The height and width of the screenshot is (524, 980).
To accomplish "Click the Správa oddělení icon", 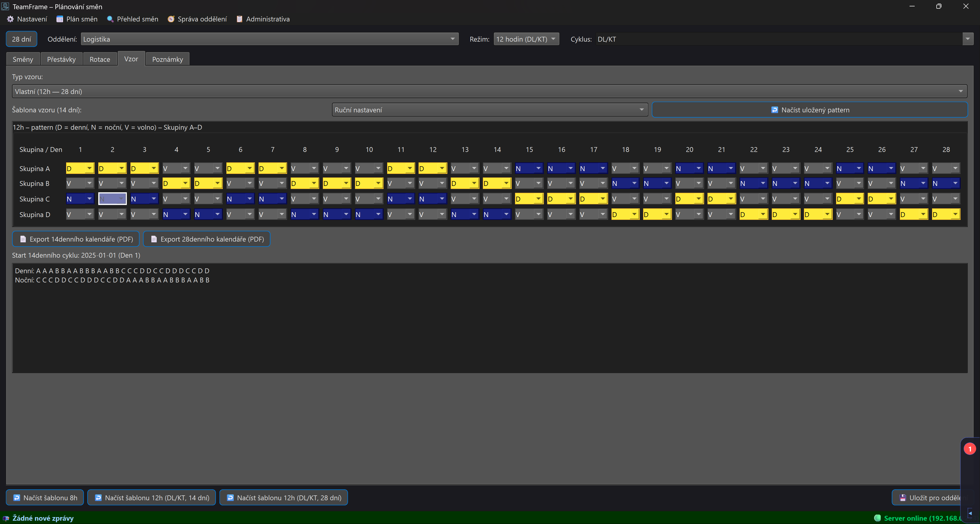I will (171, 19).
